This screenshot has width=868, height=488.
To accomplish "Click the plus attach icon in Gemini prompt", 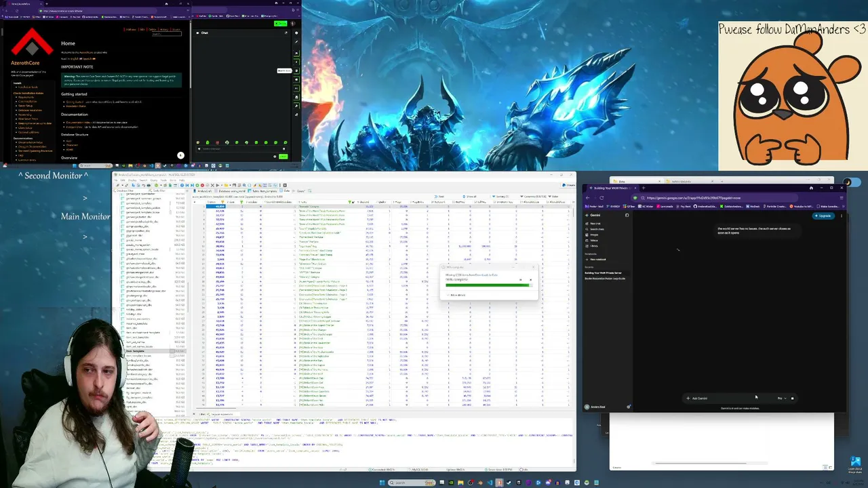I will [x=688, y=398].
